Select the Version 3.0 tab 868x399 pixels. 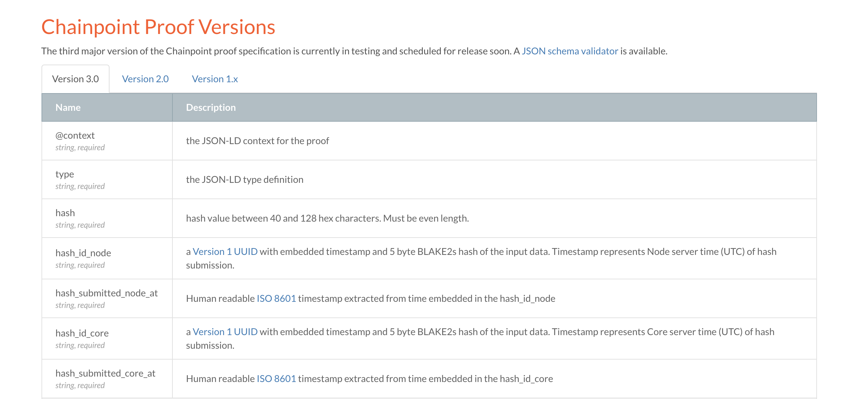75,79
